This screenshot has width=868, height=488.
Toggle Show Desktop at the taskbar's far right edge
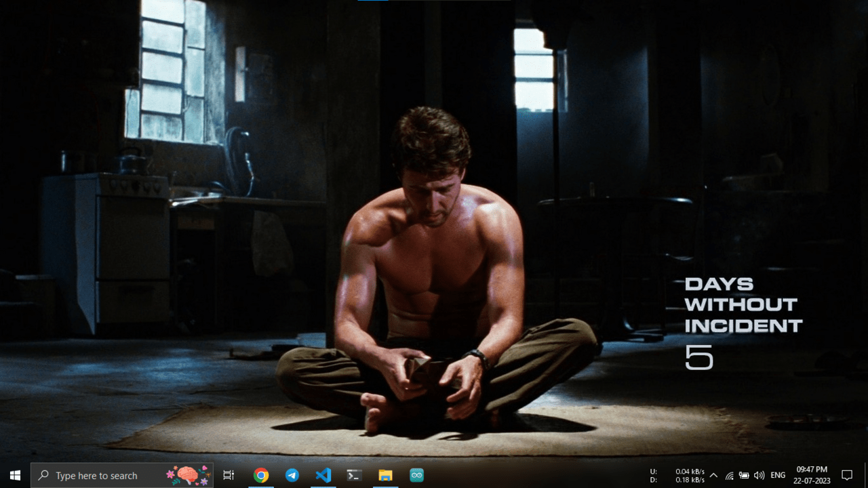[866, 475]
